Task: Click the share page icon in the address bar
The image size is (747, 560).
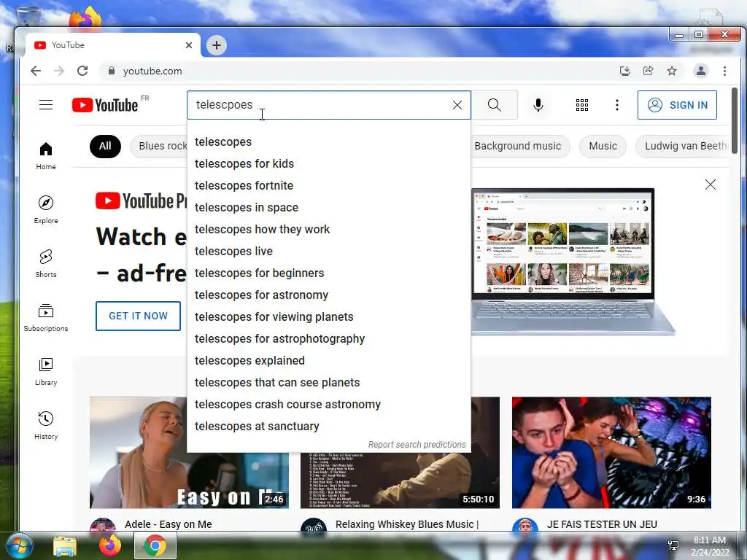Action: 649,71
